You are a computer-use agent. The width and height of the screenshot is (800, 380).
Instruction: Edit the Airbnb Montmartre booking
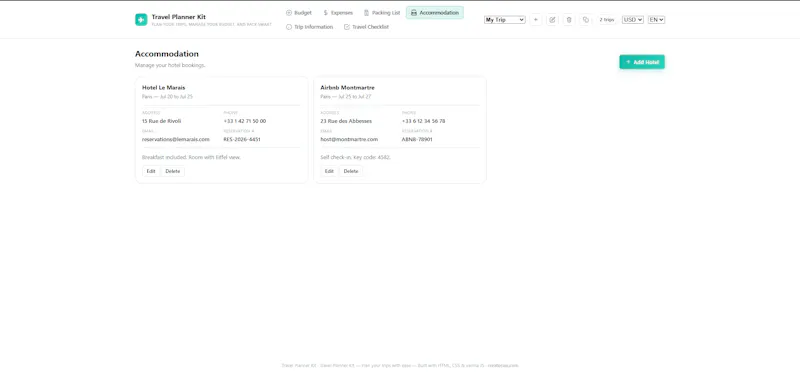(x=329, y=171)
